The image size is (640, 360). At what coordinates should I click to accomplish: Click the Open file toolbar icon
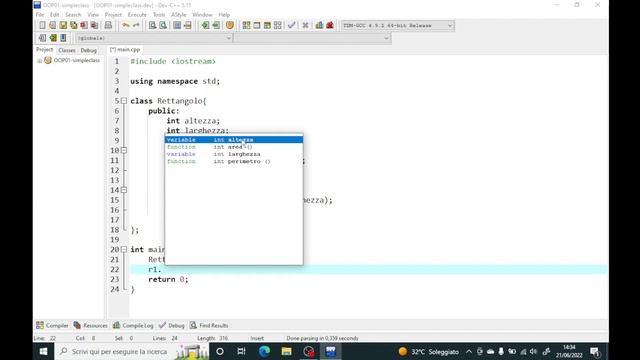53,25
